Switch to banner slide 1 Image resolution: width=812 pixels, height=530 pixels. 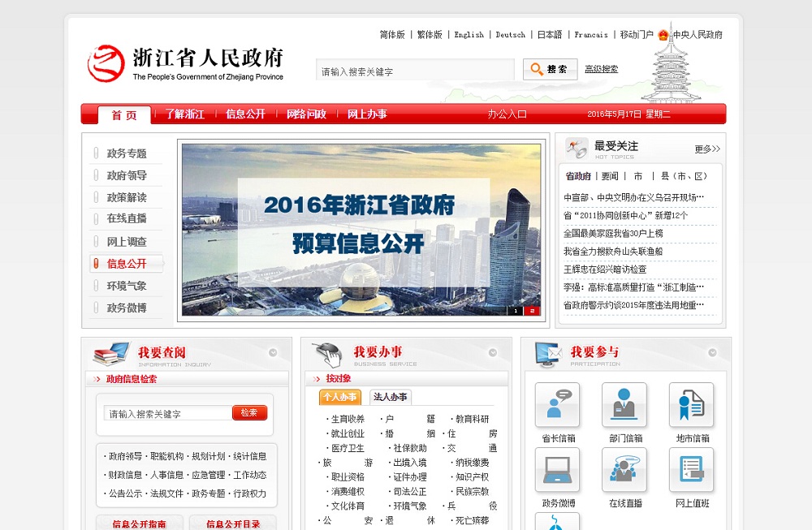point(516,311)
